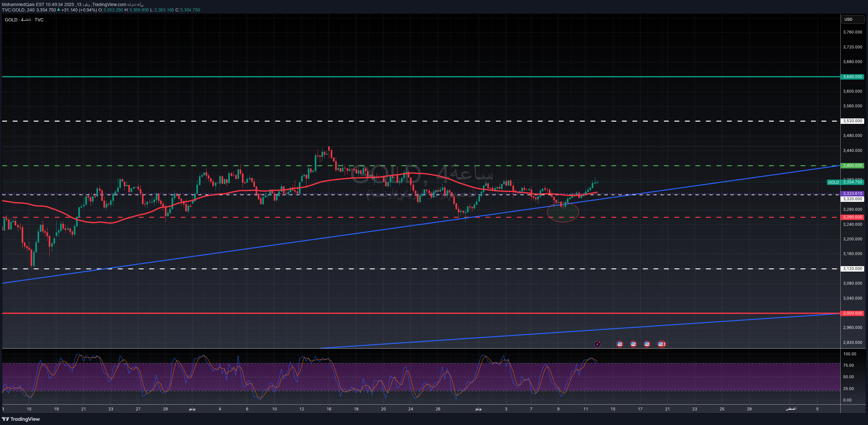Click the 27 date on time axis

(138, 409)
